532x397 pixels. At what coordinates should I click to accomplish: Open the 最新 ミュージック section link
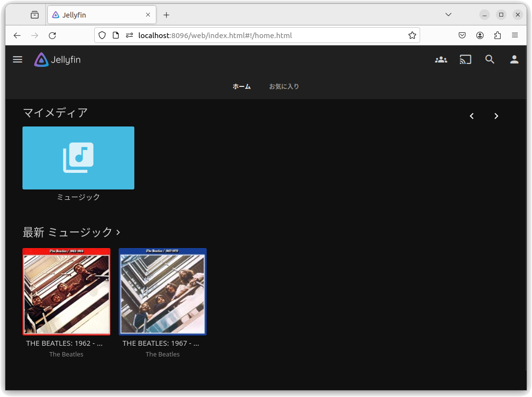point(71,232)
